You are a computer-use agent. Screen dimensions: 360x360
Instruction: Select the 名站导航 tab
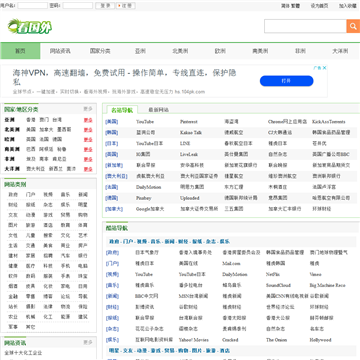point(122,110)
